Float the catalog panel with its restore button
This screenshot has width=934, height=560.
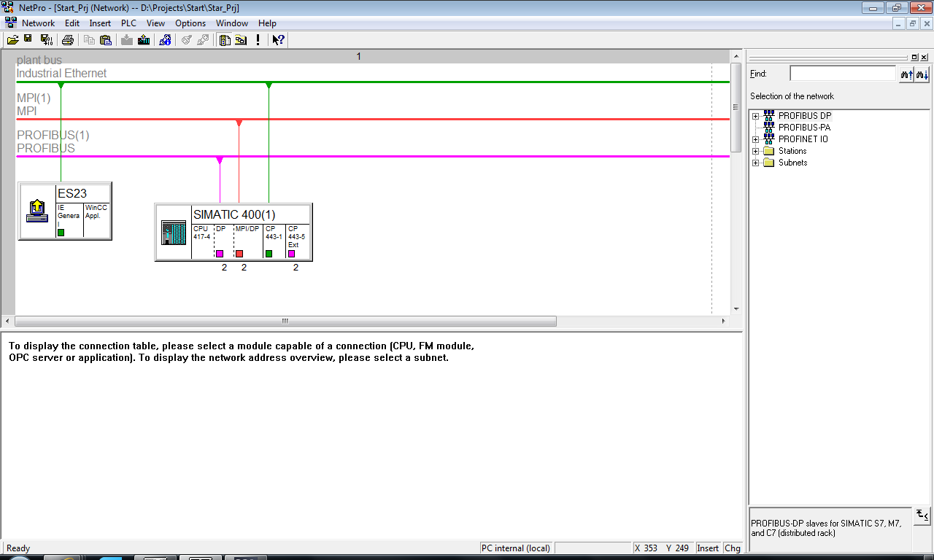[x=915, y=57]
